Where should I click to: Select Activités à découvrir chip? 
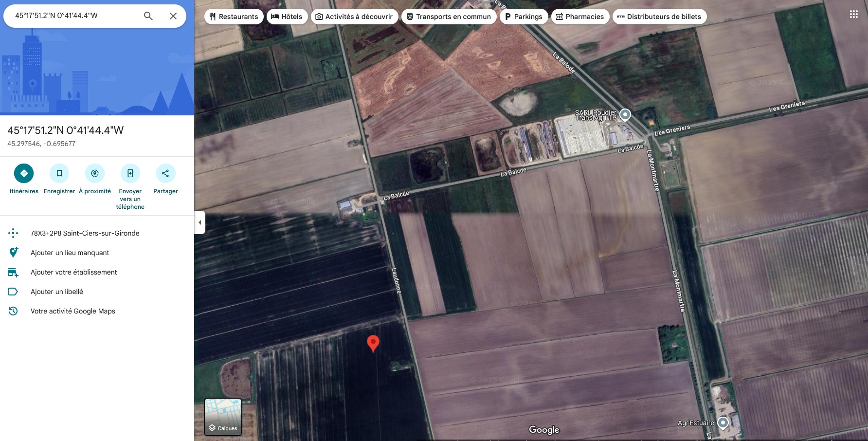pos(355,17)
